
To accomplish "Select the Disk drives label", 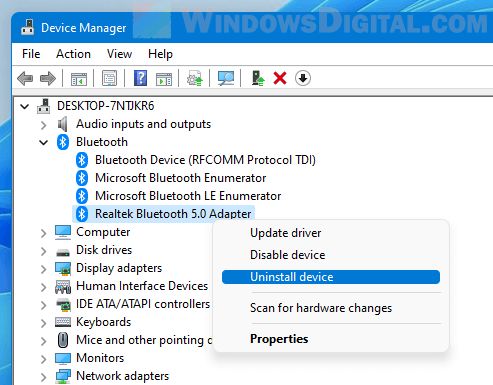I will [x=104, y=250].
